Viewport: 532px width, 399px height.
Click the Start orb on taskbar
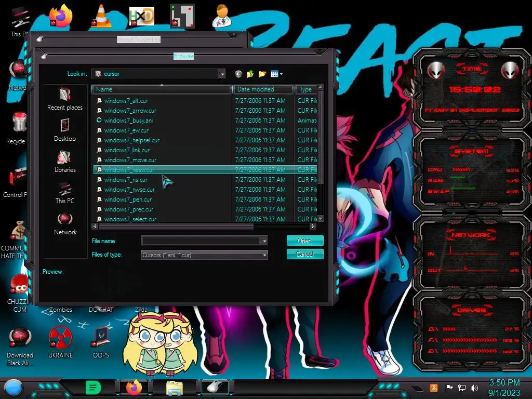[14, 388]
